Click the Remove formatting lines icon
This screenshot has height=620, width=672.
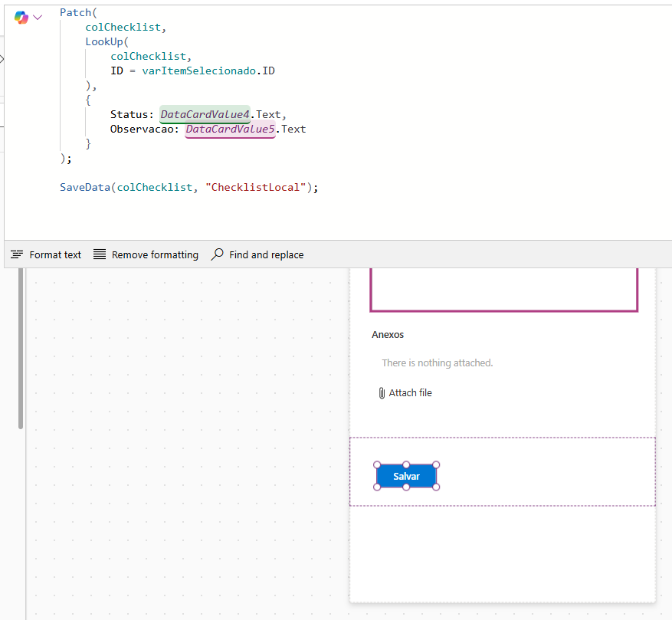100,254
